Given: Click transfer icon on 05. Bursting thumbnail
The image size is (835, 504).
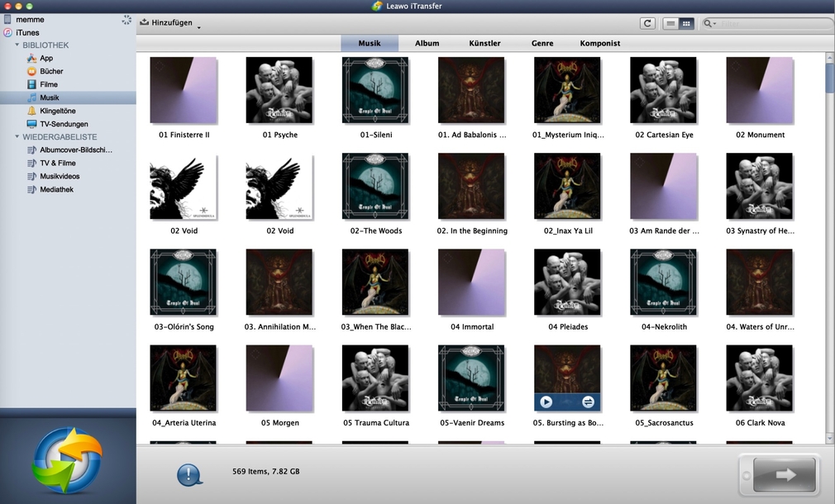Looking at the screenshot, I should (588, 402).
